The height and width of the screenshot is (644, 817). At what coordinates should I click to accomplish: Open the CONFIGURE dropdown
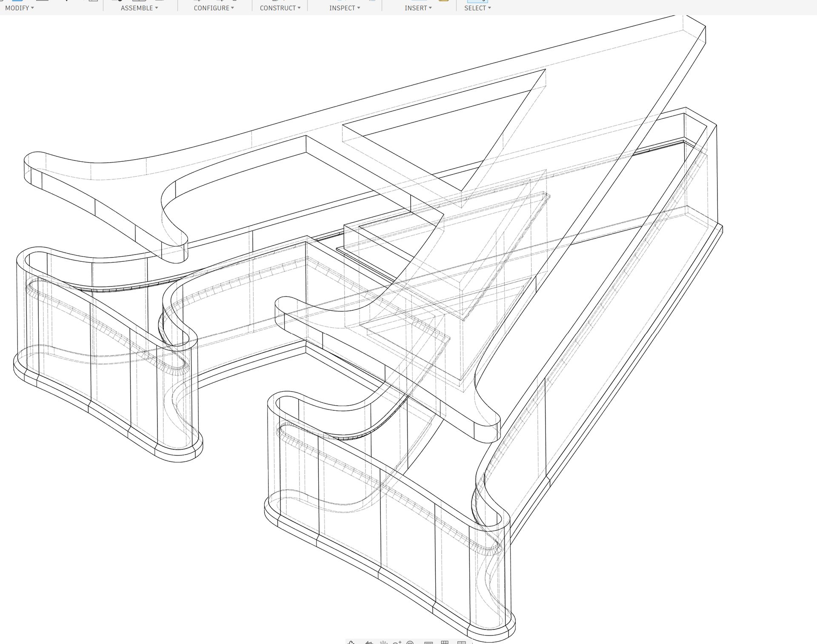(214, 8)
